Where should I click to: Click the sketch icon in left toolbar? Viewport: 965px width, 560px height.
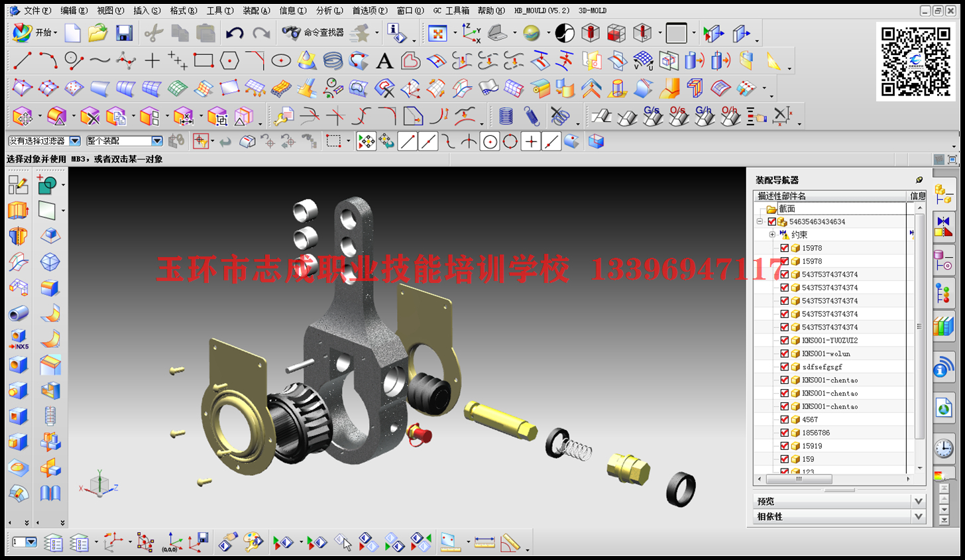pos(18,184)
